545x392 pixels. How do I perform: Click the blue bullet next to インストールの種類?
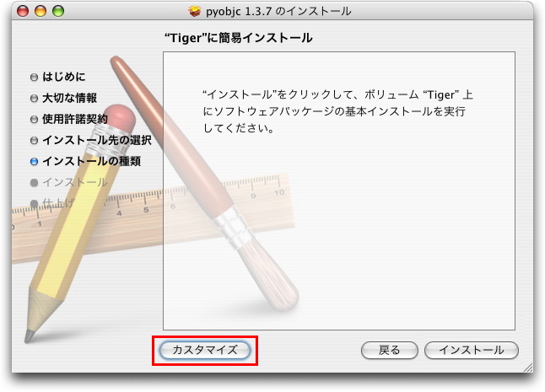pos(34,162)
